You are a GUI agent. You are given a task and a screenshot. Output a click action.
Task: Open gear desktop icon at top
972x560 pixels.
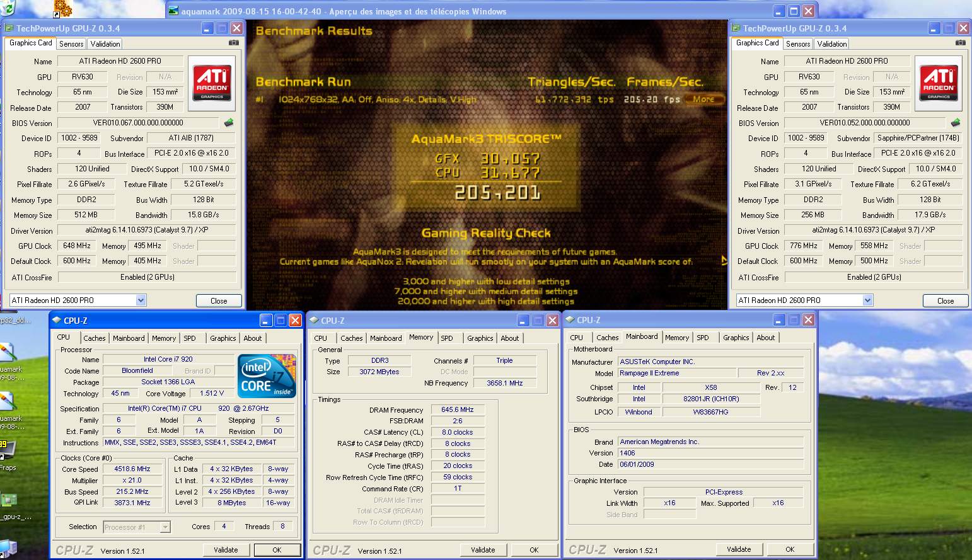pyautogui.click(x=62, y=8)
